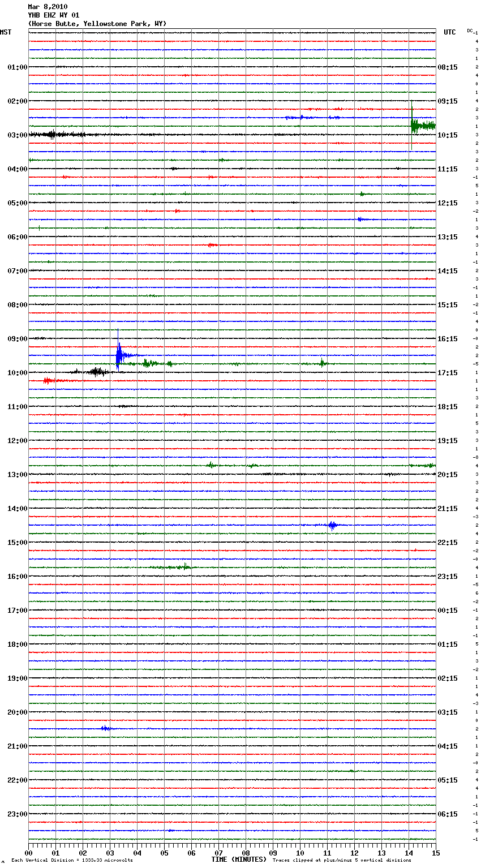The width and height of the screenshot is (481, 868).
Task: Click the 06:00 MST hour label
Action: coord(18,237)
